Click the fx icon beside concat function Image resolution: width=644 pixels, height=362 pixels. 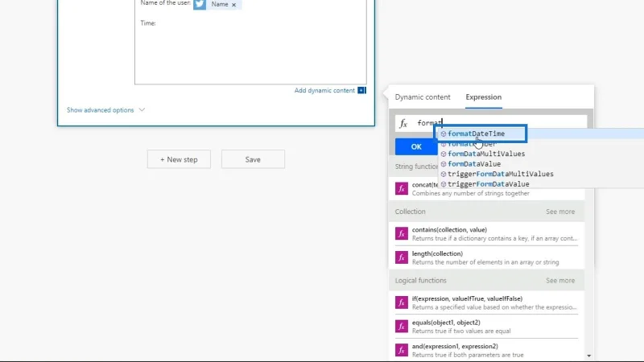coord(401,189)
